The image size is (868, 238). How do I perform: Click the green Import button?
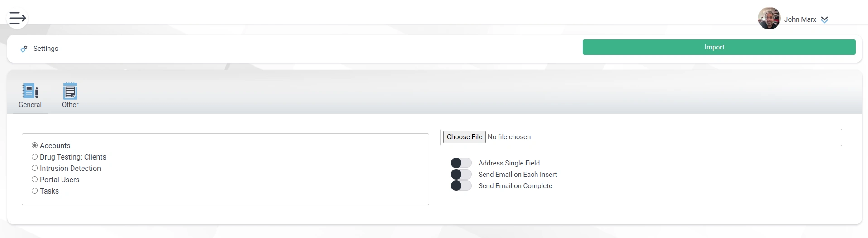coord(719,47)
